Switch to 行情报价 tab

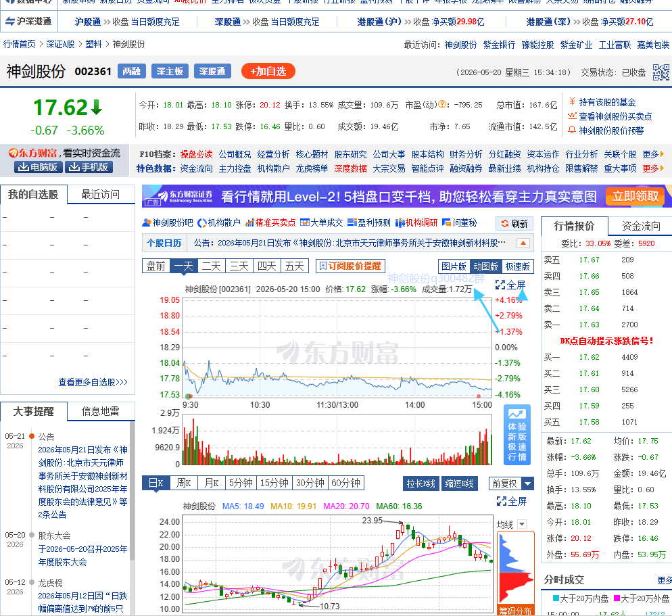point(574,226)
